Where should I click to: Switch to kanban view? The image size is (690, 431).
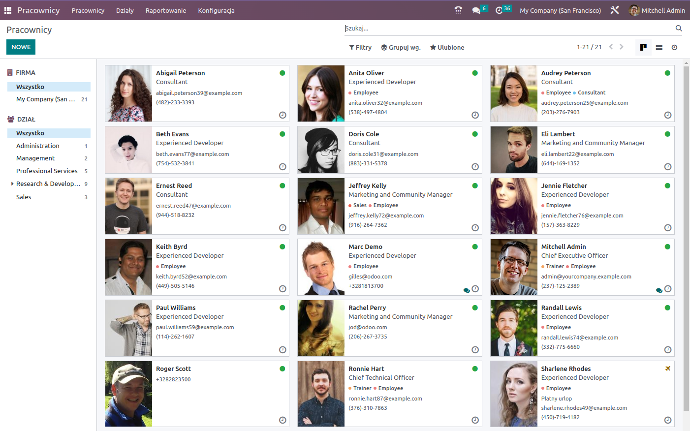click(x=643, y=47)
